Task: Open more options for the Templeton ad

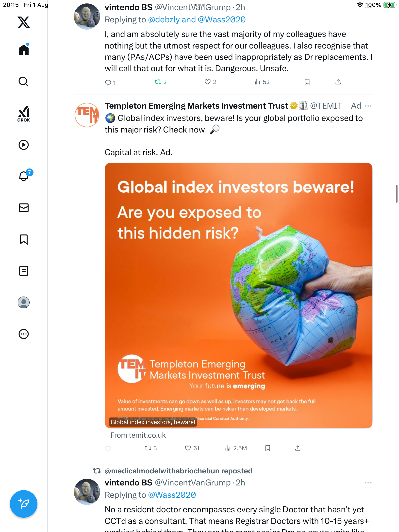Action: click(368, 106)
